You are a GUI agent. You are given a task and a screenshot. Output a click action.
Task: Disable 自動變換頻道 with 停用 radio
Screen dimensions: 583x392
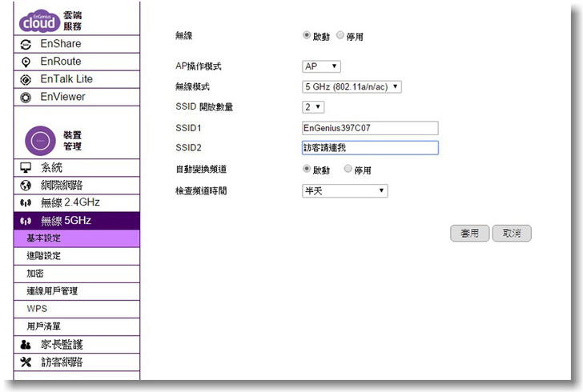click(348, 169)
